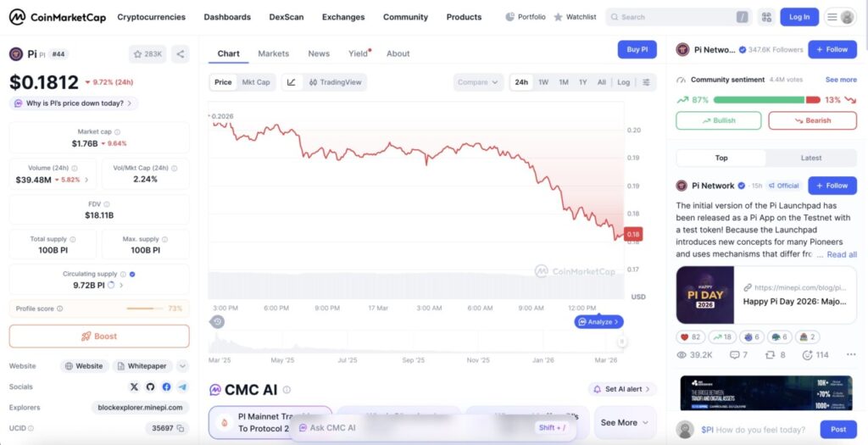Open the X (Twitter) social link
Image resolution: width=868 pixels, height=445 pixels.
tap(134, 387)
